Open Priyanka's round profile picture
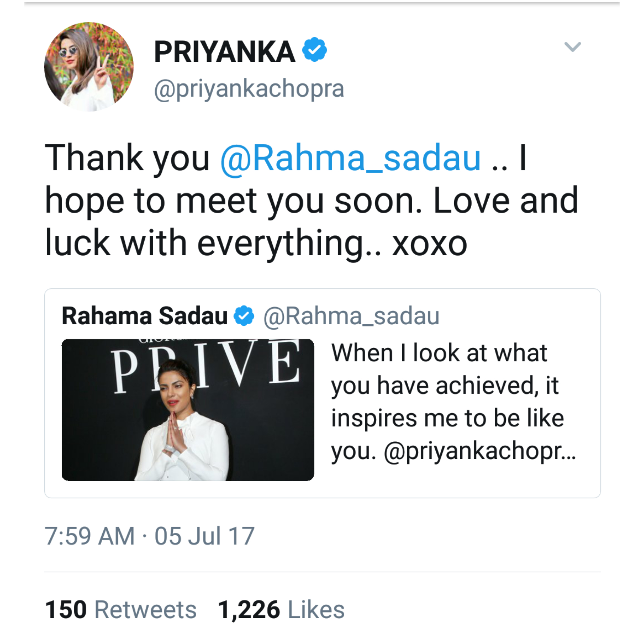 [x=89, y=67]
